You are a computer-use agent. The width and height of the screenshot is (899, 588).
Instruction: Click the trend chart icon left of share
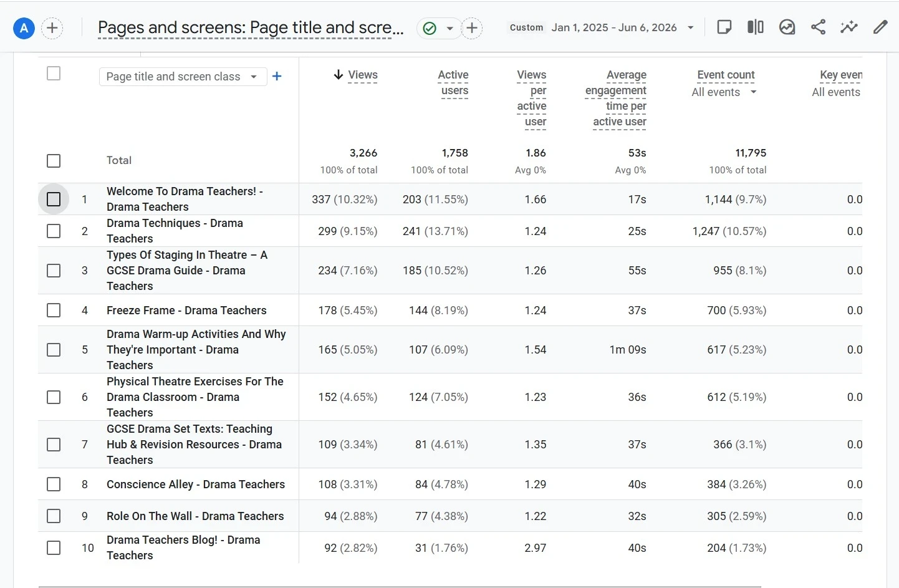click(787, 27)
